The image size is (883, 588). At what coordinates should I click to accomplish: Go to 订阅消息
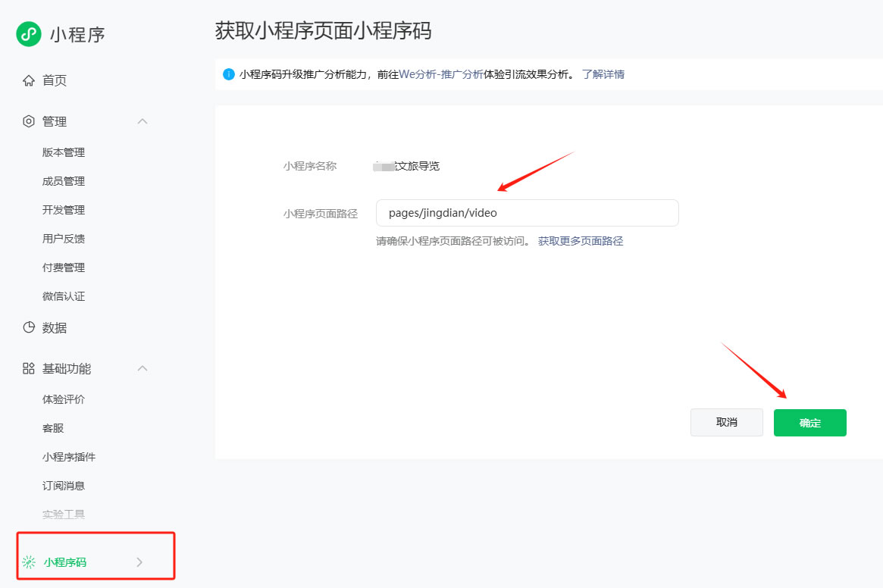click(64, 486)
